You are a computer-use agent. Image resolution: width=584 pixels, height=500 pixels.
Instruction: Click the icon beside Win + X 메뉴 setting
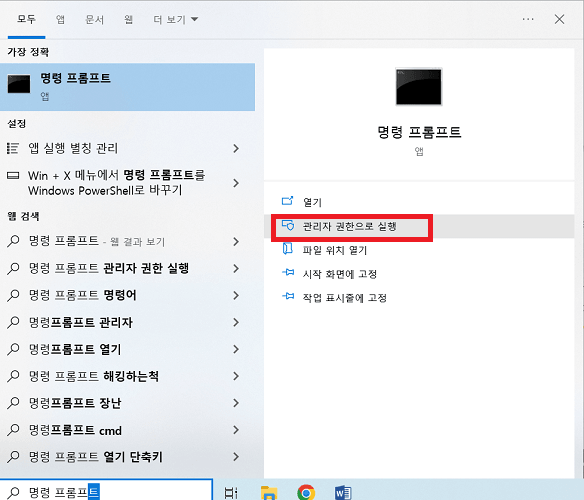coord(13,175)
